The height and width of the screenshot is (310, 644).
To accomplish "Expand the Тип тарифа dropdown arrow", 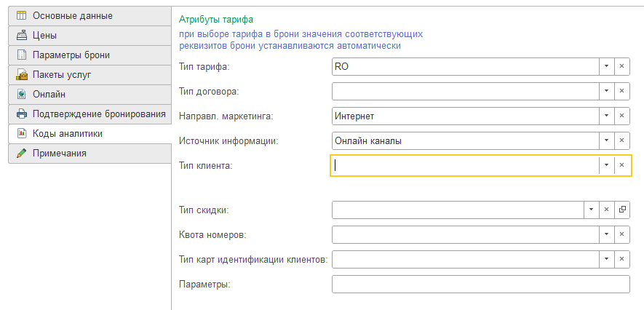I will point(606,66).
